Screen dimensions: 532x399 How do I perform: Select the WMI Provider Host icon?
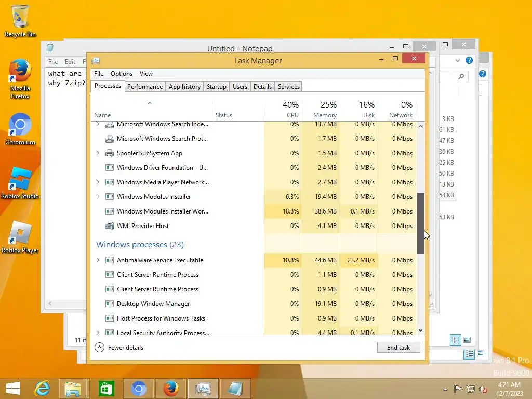(x=109, y=225)
